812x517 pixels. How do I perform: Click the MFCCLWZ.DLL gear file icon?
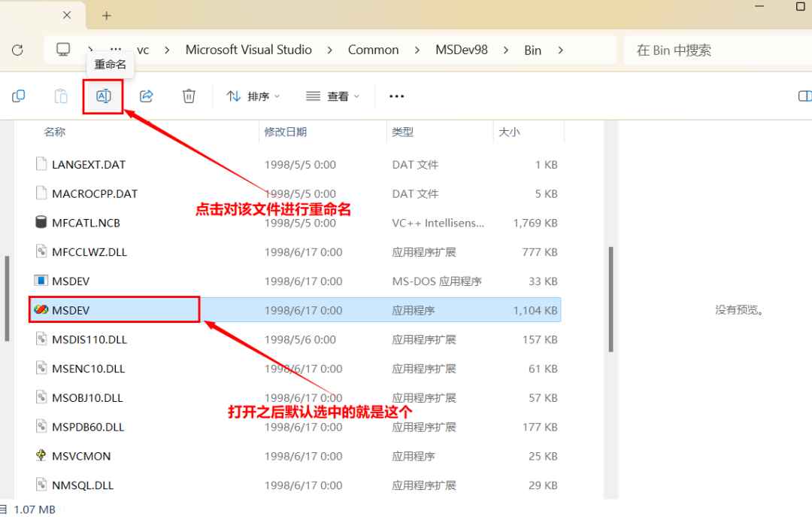click(41, 251)
